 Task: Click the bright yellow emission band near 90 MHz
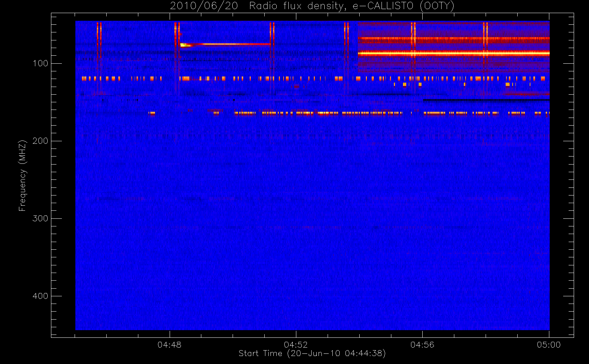click(x=454, y=53)
